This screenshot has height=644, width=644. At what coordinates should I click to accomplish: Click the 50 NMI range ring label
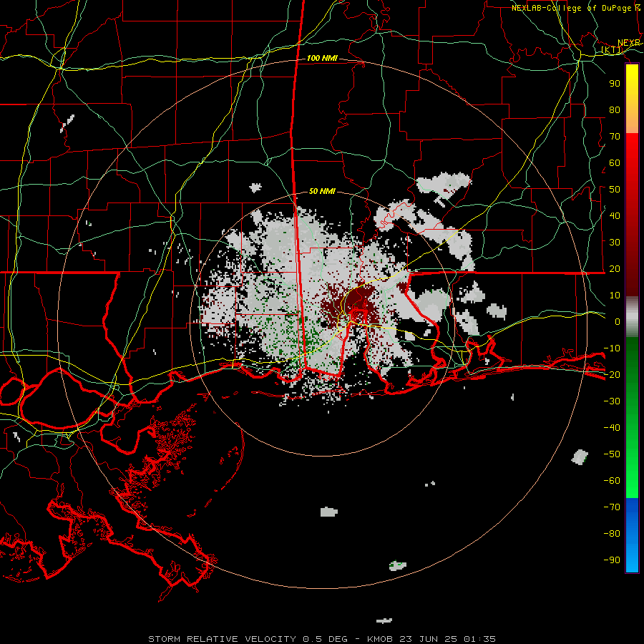point(322,191)
